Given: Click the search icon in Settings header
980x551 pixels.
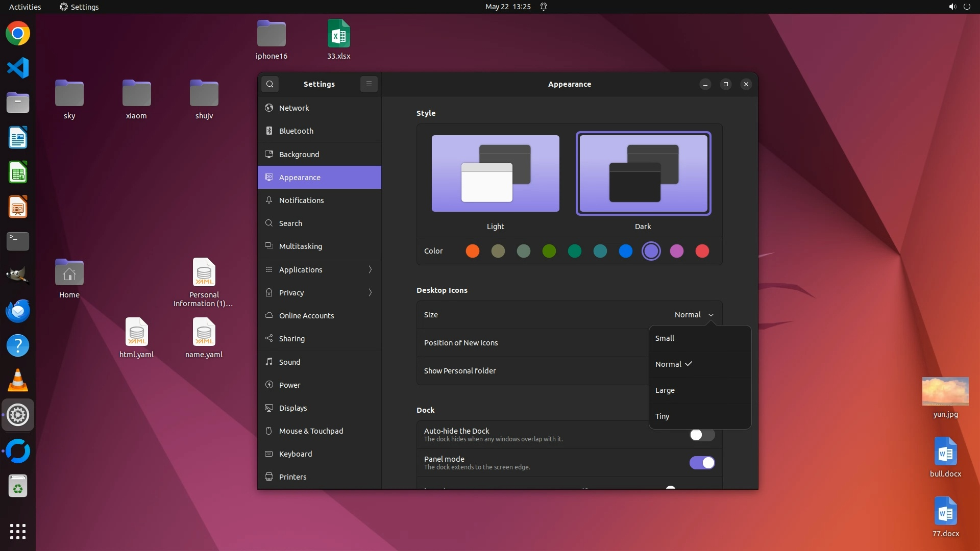Looking at the screenshot, I should coord(270,84).
